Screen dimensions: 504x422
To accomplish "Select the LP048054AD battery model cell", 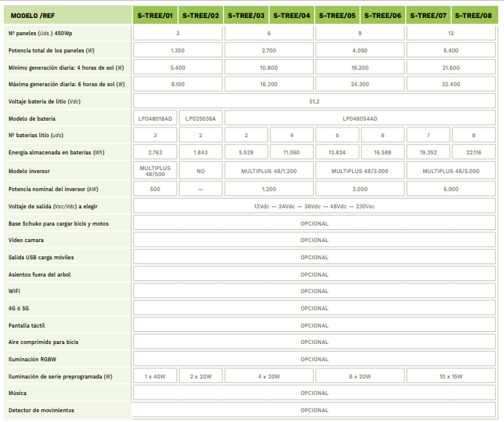I will pyautogui.click(x=359, y=118).
